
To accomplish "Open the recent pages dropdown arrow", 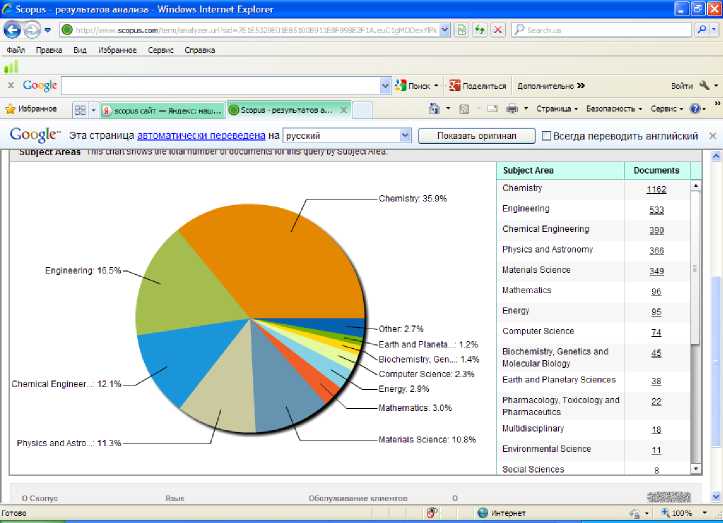I will (x=47, y=30).
